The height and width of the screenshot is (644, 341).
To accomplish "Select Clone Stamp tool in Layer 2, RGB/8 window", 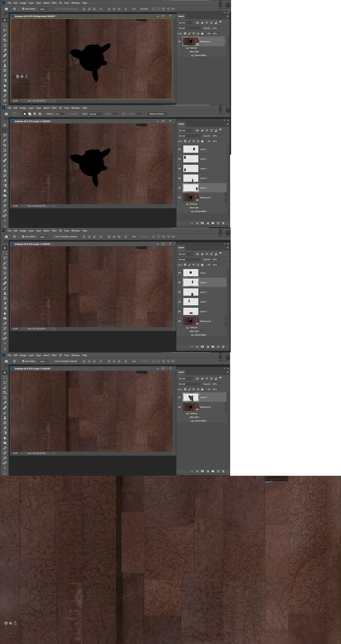I will pos(5,293).
